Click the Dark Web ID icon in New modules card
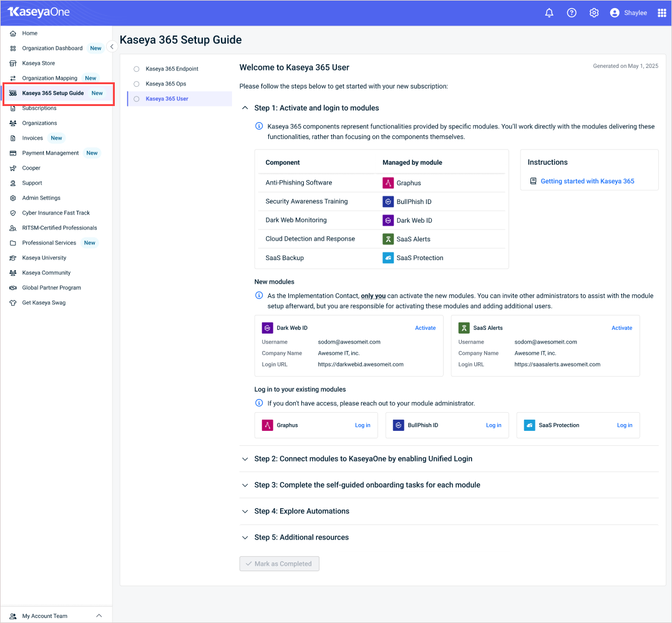 pyautogui.click(x=268, y=328)
